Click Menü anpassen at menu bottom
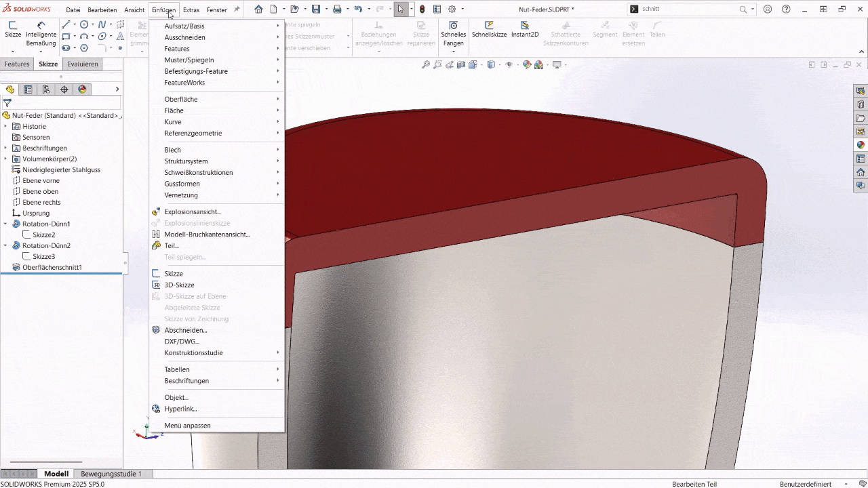Image resolution: width=868 pixels, height=488 pixels. click(187, 425)
